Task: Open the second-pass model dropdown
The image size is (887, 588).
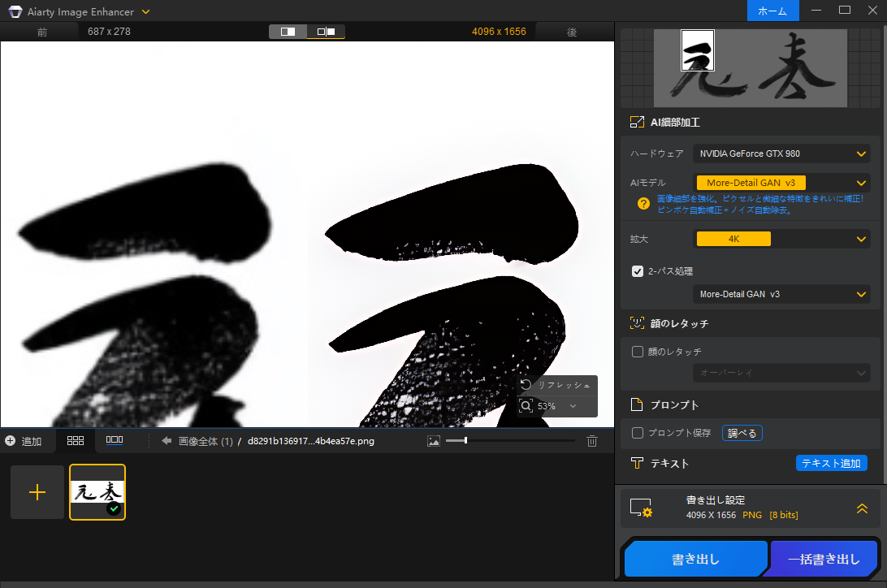Action: coord(781,294)
